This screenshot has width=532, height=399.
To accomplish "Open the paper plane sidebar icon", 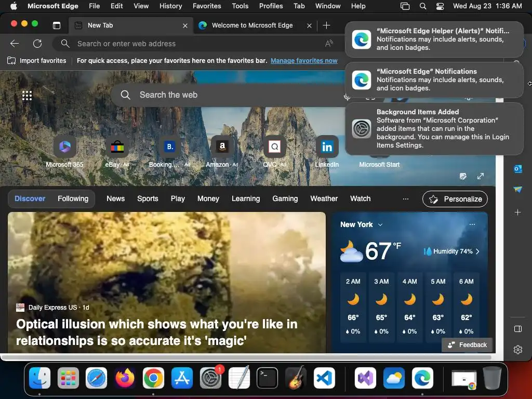I will pyautogui.click(x=518, y=189).
